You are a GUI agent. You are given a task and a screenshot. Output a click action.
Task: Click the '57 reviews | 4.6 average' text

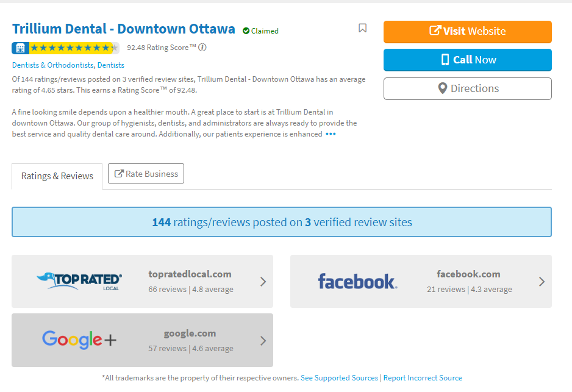pyautogui.click(x=191, y=349)
